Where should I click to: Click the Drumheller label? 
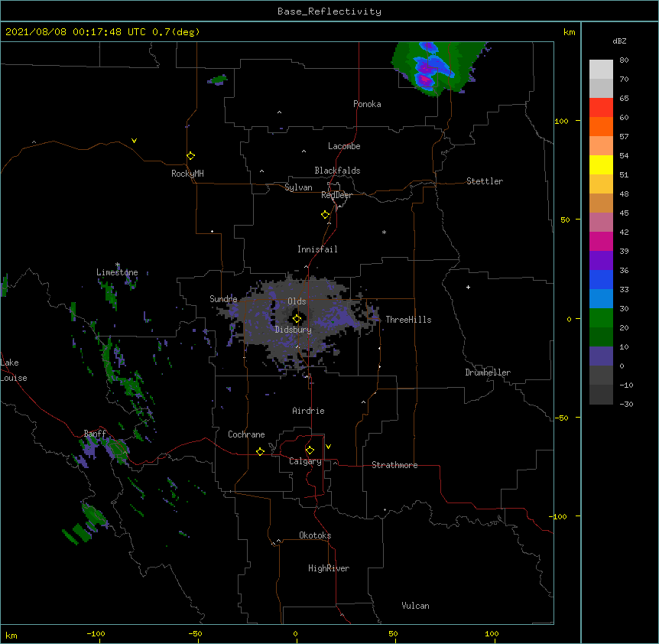[x=488, y=372]
